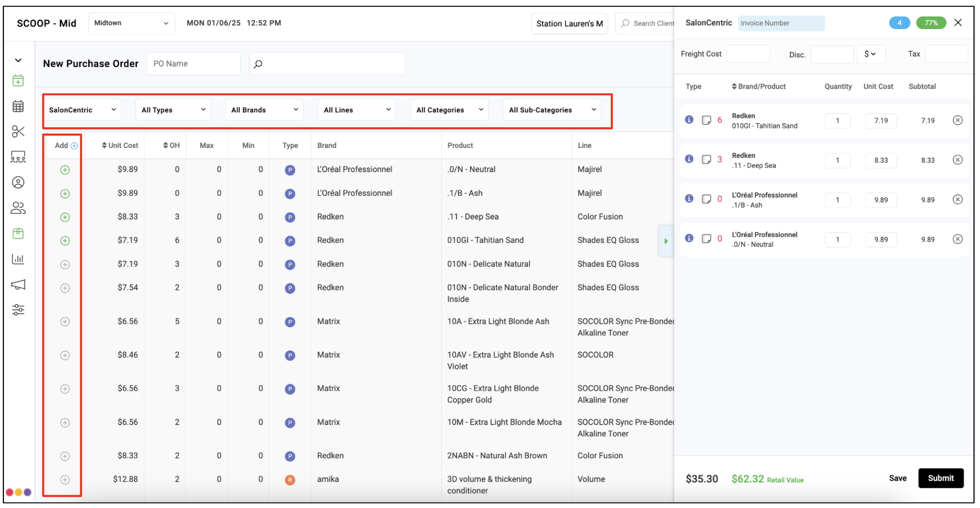Open the green inventory box icon

click(x=18, y=233)
